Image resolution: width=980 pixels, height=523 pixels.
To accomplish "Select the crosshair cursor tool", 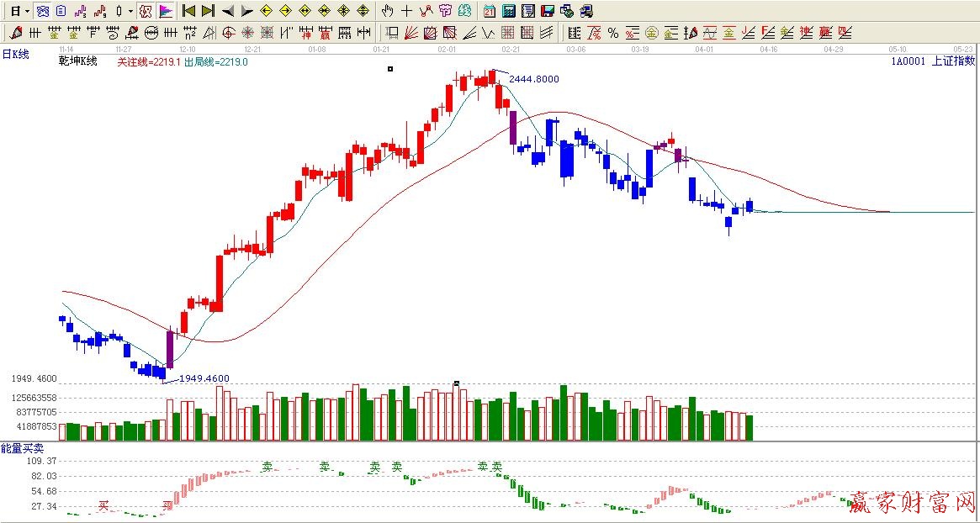I will tap(406, 11).
